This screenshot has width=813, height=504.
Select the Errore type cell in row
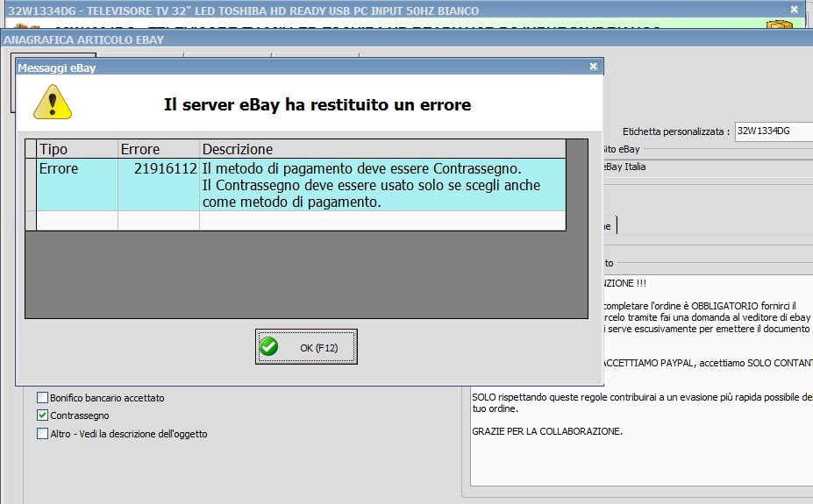77,184
